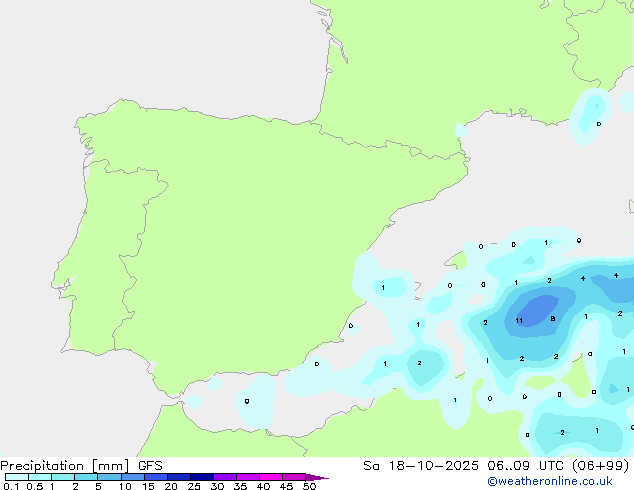Click the 30–35 mm purple legend swatch
Screen dimensions: 634x490
(225, 477)
